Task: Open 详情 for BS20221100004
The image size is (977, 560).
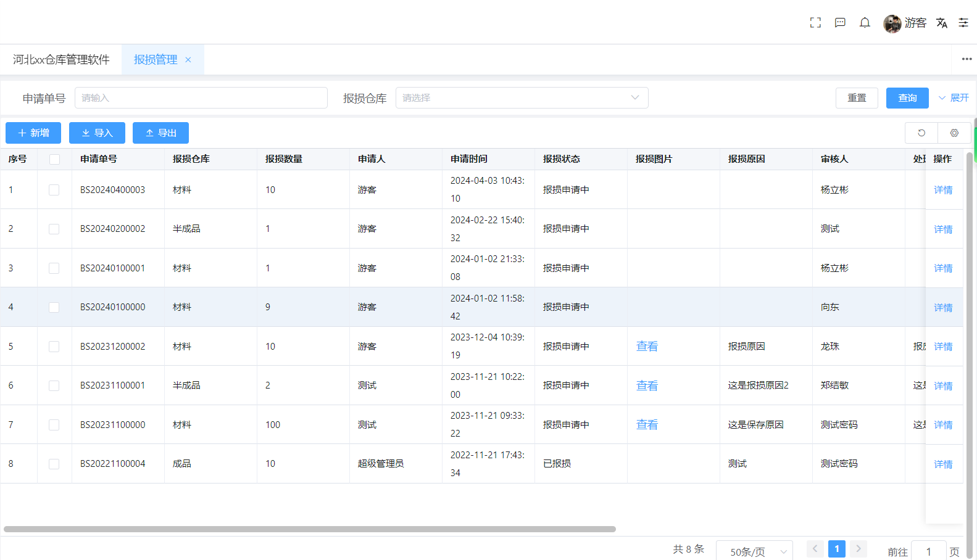Action: click(943, 464)
